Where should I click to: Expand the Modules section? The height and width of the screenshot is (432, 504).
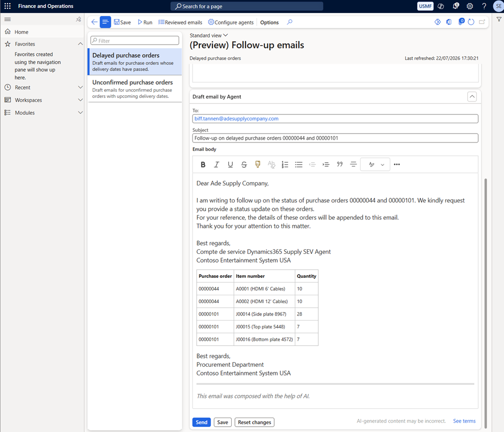coord(80,112)
